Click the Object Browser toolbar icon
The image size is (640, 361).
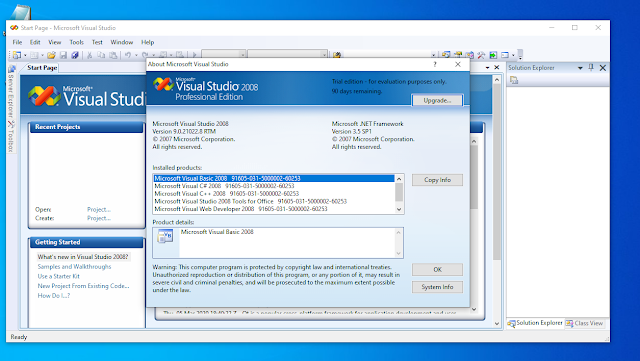click(470, 55)
